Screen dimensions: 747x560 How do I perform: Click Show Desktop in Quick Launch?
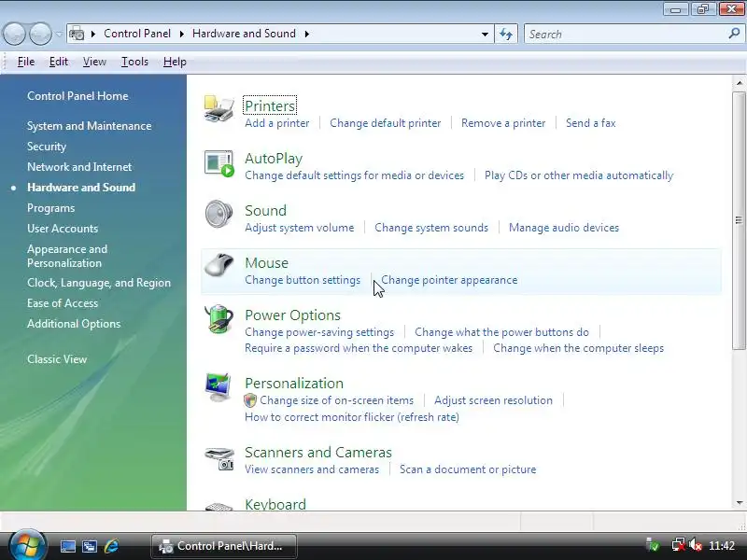(x=67, y=546)
